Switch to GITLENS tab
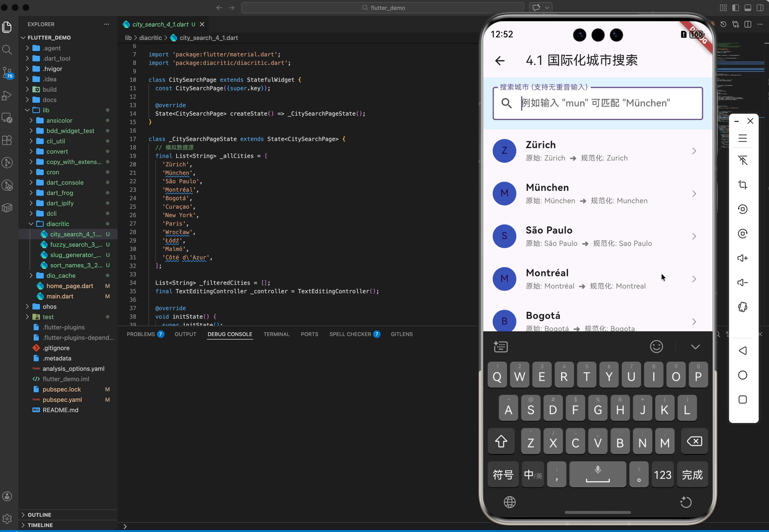The width and height of the screenshot is (769, 532). pos(402,334)
